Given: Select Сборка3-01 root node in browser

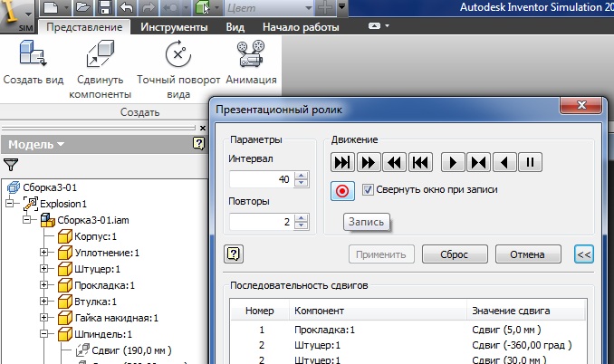Looking at the screenshot, I should pyautogui.click(x=49, y=187).
